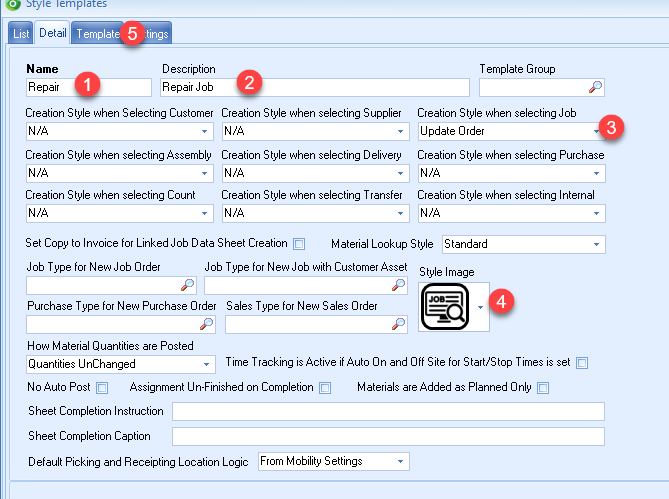Click the Style Templates window app icon
Viewport: 669px width, 499px height.
point(13,4)
